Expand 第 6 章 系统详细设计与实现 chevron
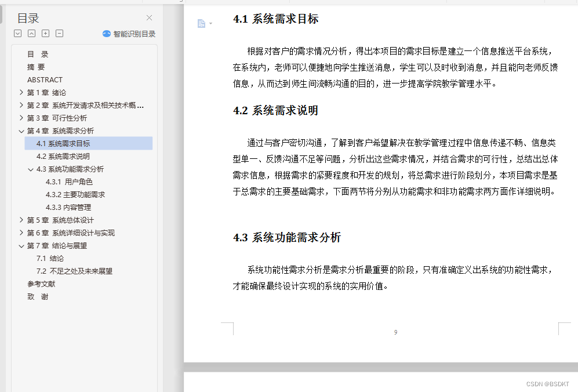This screenshot has width=578, height=392. coord(21,233)
